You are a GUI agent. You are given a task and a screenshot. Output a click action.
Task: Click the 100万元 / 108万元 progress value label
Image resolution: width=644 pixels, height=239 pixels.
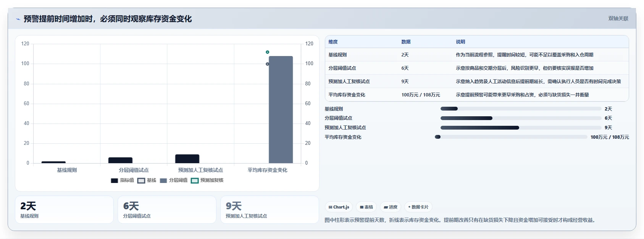(610, 137)
